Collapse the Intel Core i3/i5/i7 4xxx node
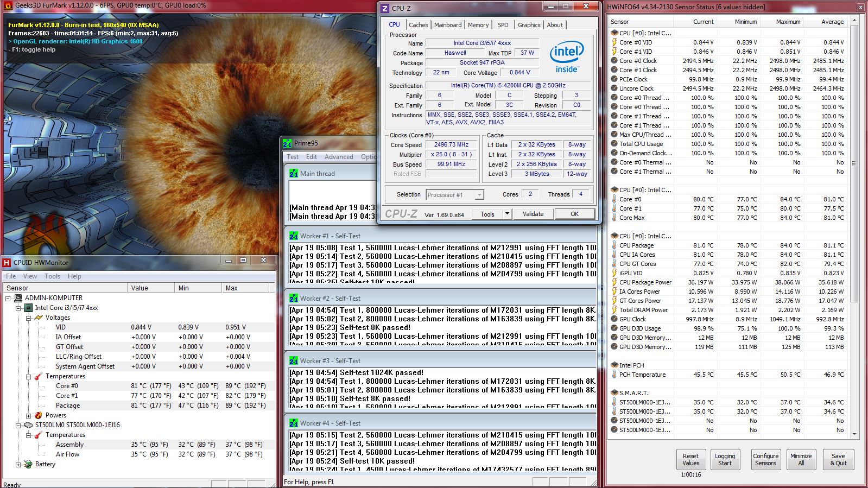 [x=18, y=308]
